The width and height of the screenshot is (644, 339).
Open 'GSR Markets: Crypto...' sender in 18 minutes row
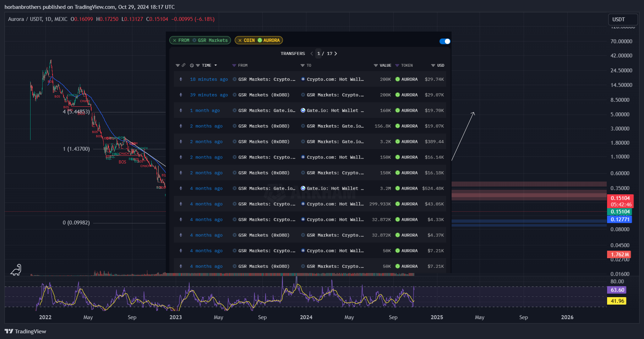click(x=267, y=79)
